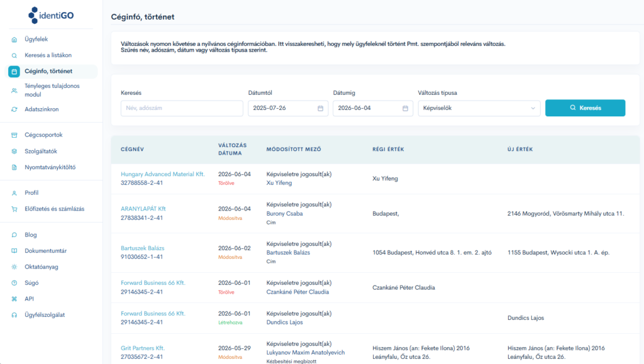
Task: Open Hungary Advanced Material Kft. link
Action: [163, 174]
